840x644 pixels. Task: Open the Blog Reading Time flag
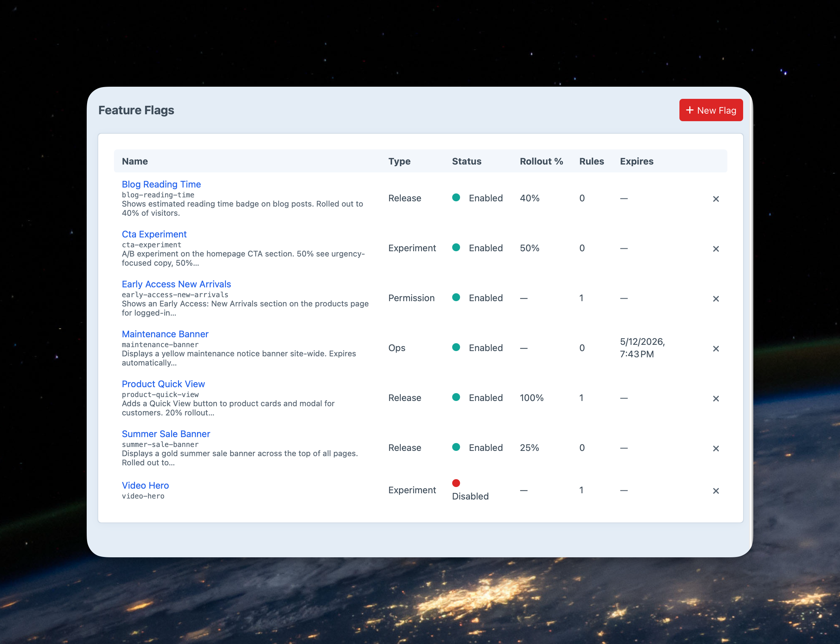(161, 184)
